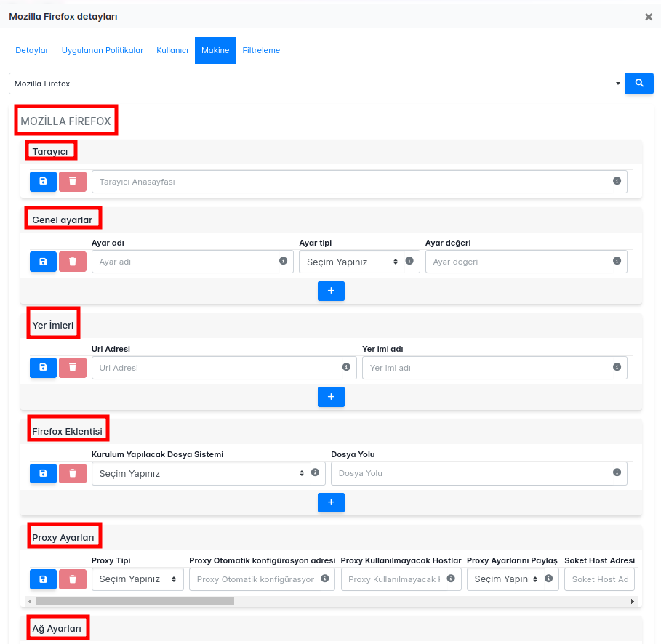Save the Proxy Ayarları row

43,579
